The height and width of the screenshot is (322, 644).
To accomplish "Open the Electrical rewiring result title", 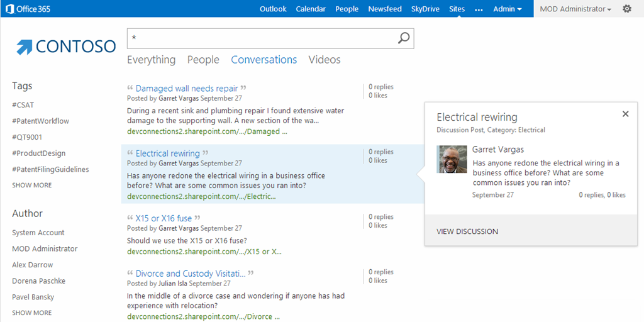I will [167, 153].
